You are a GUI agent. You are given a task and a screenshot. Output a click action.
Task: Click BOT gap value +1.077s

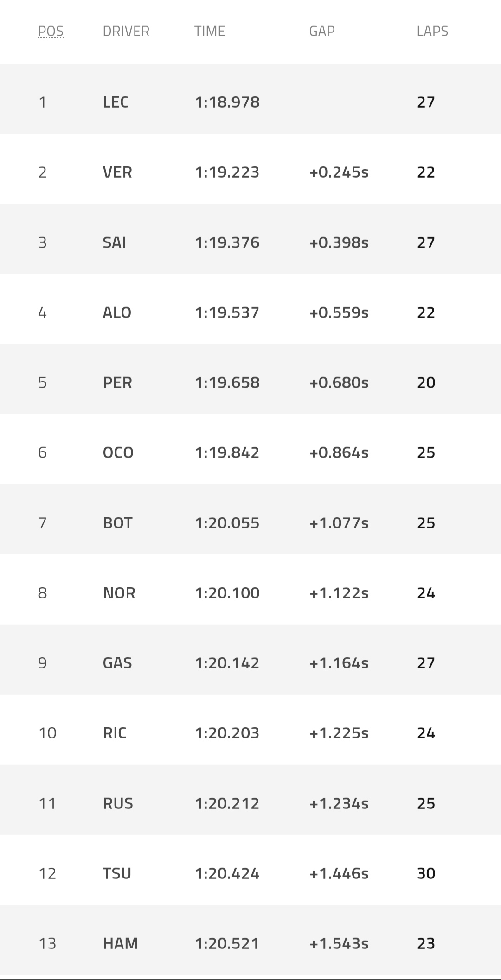pos(339,523)
